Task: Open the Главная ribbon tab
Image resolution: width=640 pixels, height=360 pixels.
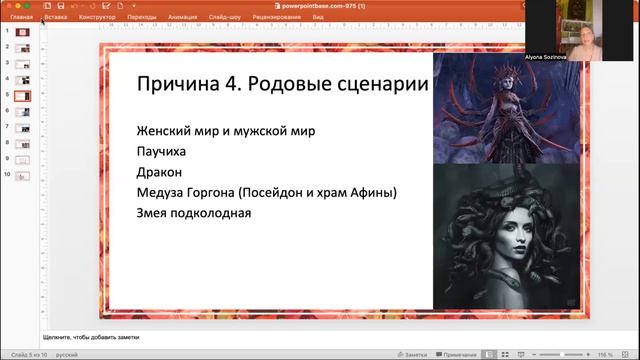Action: (22, 17)
